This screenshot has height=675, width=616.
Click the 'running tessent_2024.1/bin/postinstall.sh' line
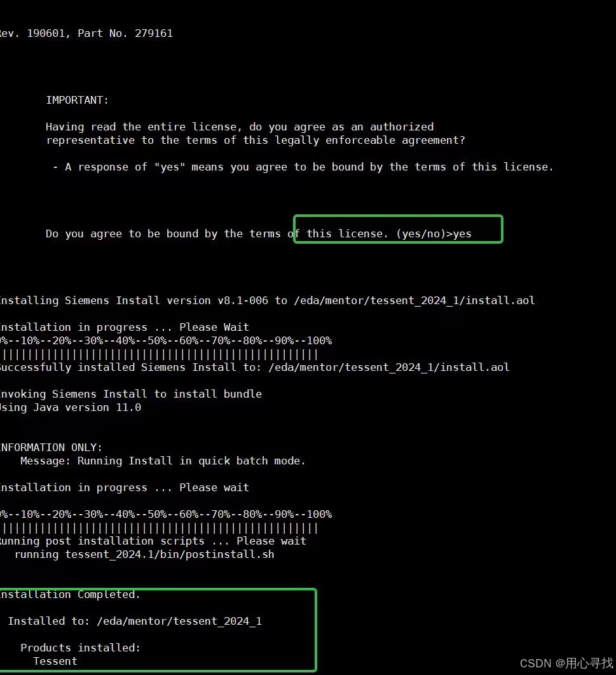tap(144, 555)
